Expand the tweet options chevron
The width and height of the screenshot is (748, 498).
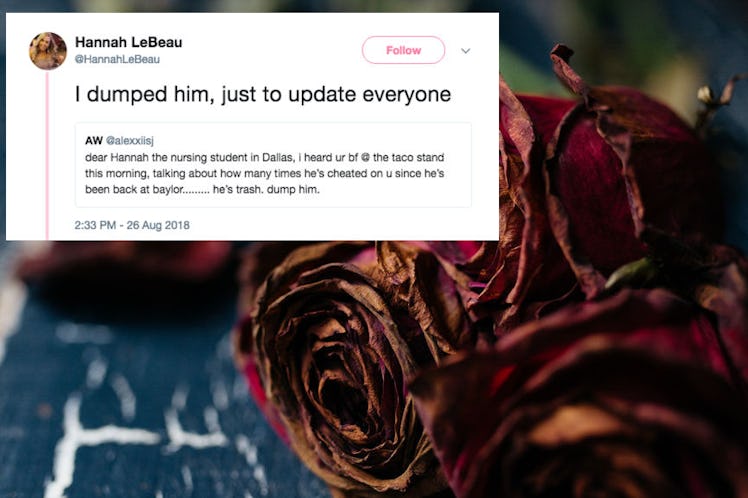click(x=466, y=51)
